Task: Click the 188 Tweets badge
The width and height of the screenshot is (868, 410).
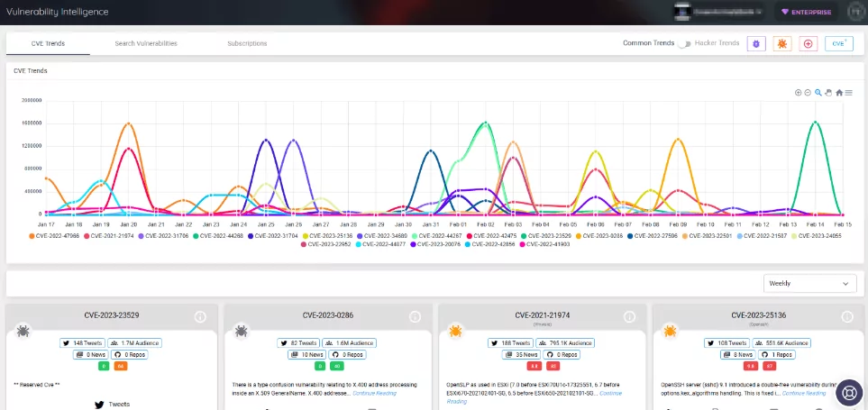Action: (x=510, y=343)
